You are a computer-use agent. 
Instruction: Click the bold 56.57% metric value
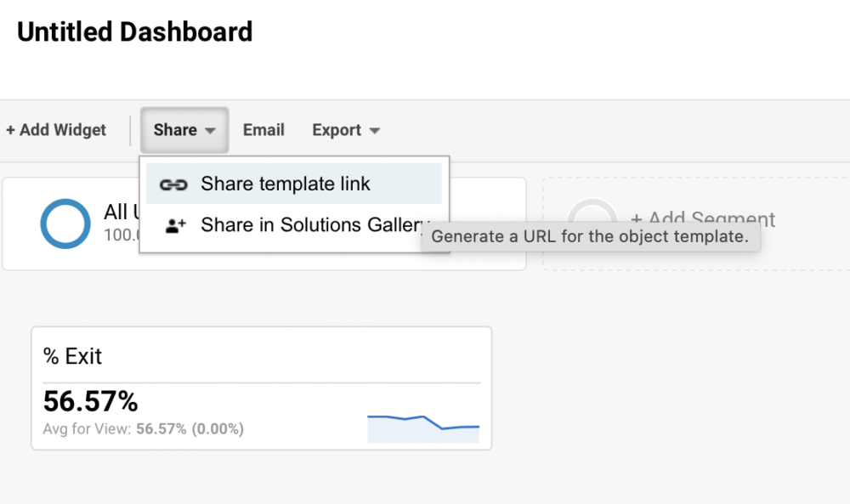91,401
